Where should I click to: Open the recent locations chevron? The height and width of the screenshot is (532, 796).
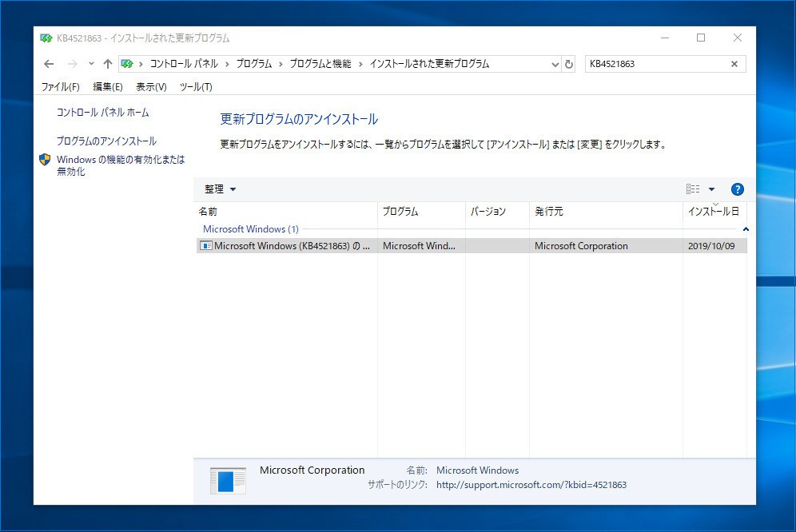(91, 64)
